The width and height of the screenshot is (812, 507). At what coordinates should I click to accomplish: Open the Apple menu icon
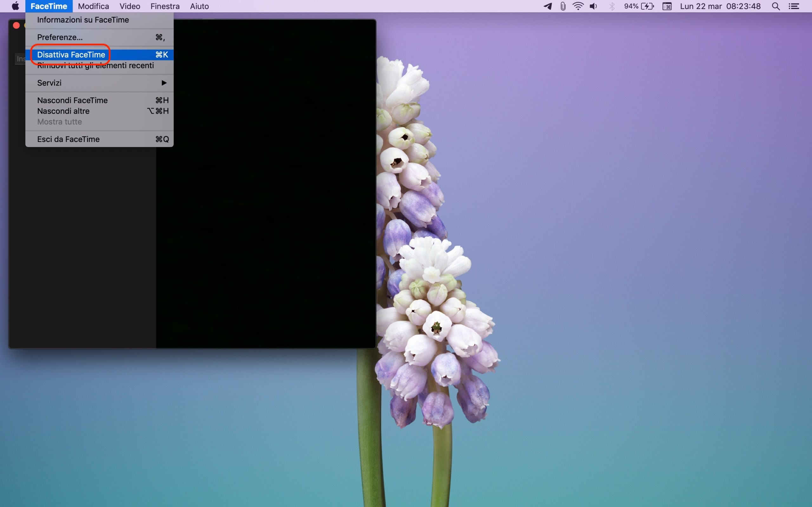pos(16,6)
